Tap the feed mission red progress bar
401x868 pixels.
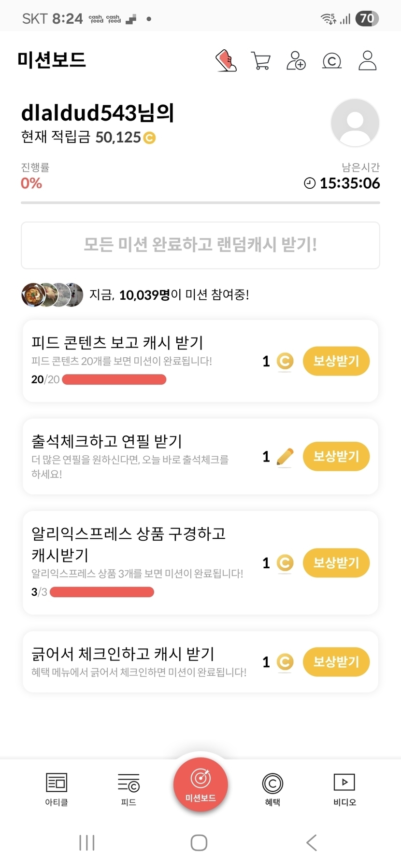tap(114, 379)
